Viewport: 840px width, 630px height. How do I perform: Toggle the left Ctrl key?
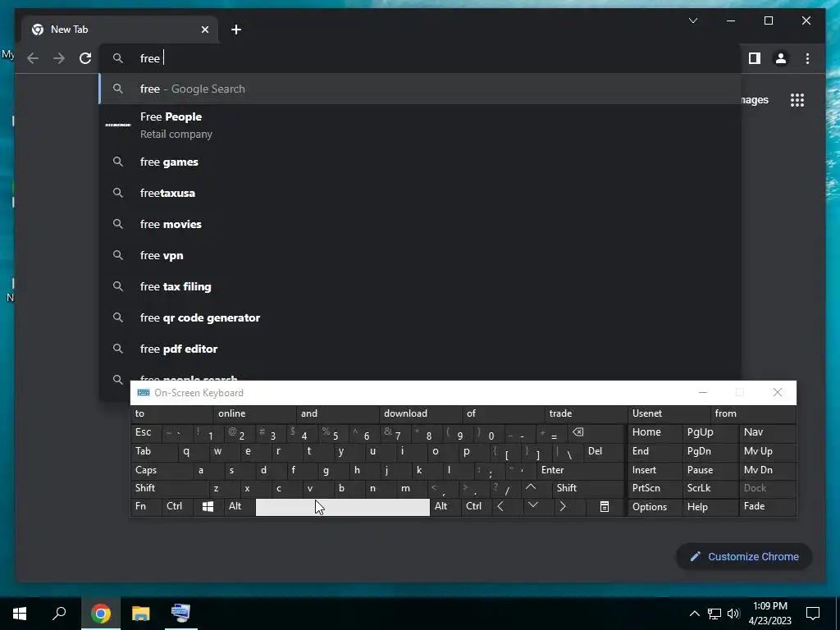177,506
